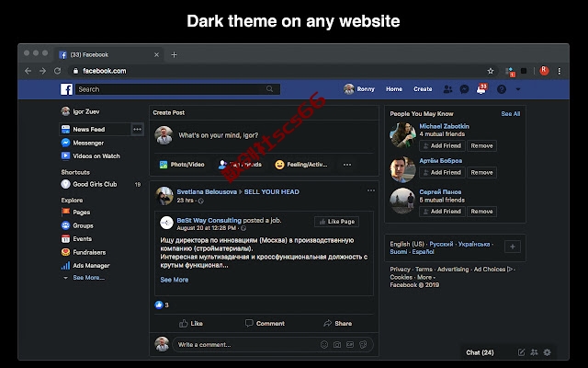Open Svetlana Belousova profile link
Viewport: 588px width, 368px height.
click(207, 192)
